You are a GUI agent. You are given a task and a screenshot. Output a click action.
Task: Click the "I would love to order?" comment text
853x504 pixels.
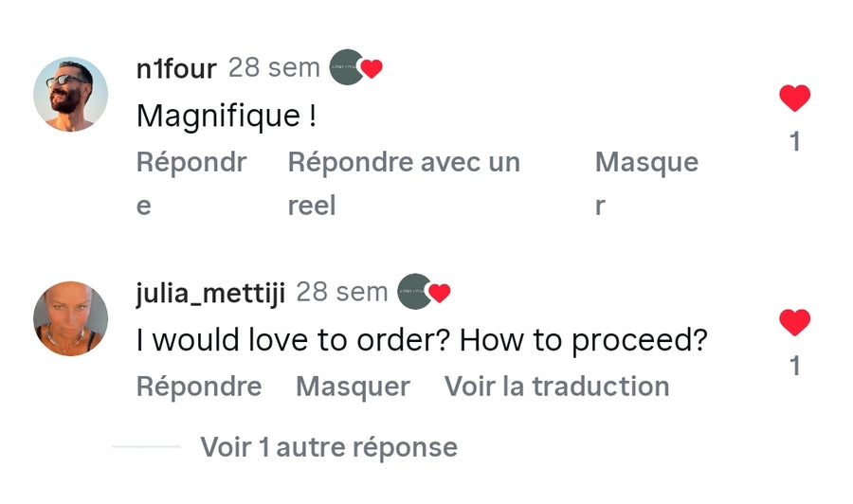[422, 340]
